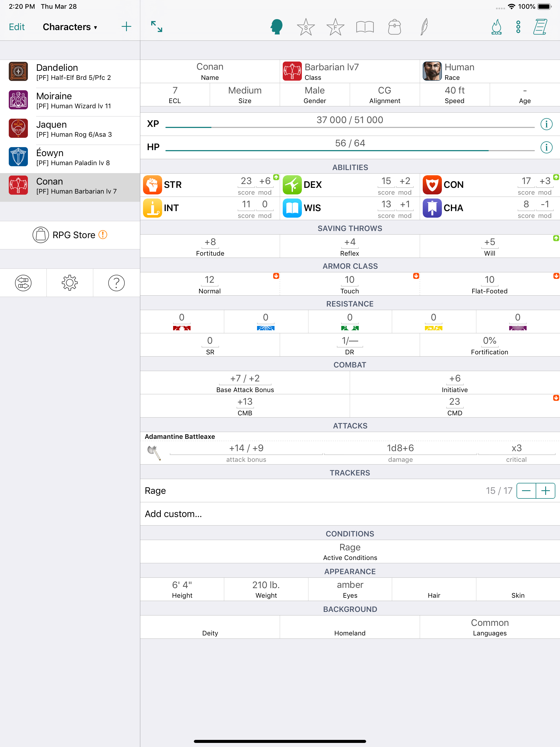Image resolution: width=560 pixels, height=747 pixels.
Task: Tap the green up arrow on Will save
Action: coord(556,238)
